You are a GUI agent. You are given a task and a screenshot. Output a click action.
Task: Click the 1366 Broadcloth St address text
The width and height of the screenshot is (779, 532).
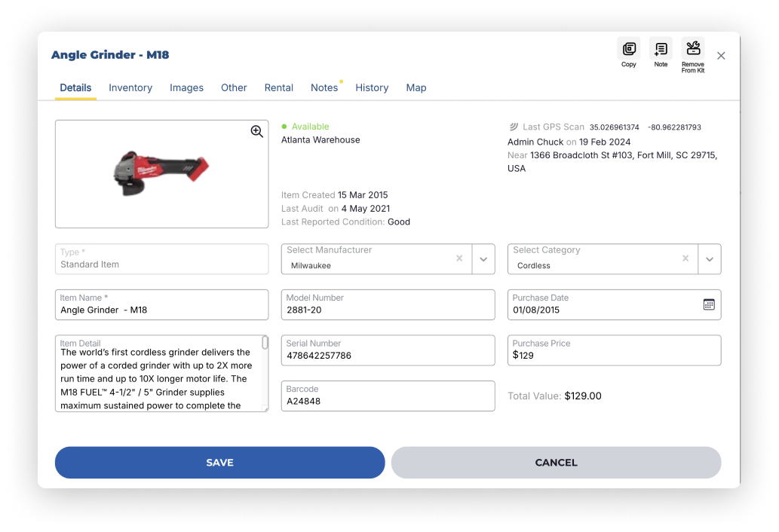(x=612, y=162)
